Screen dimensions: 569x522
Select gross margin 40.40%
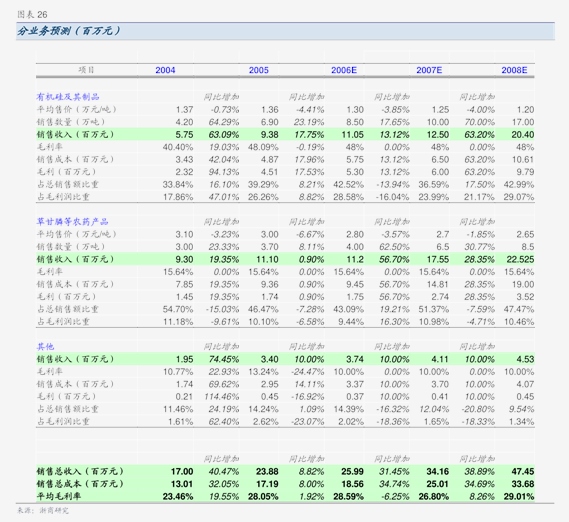point(178,147)
